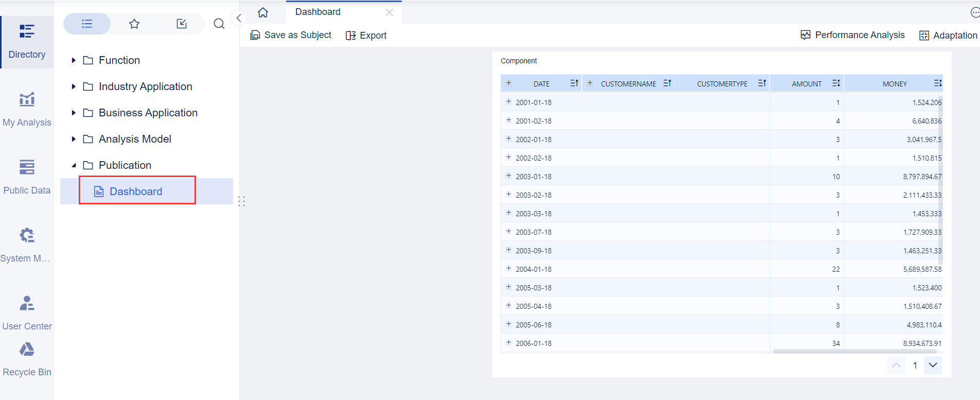This screenshot has height=400, width=980.
Task: Open the Directory sidebar section
Action: point(27,42)
